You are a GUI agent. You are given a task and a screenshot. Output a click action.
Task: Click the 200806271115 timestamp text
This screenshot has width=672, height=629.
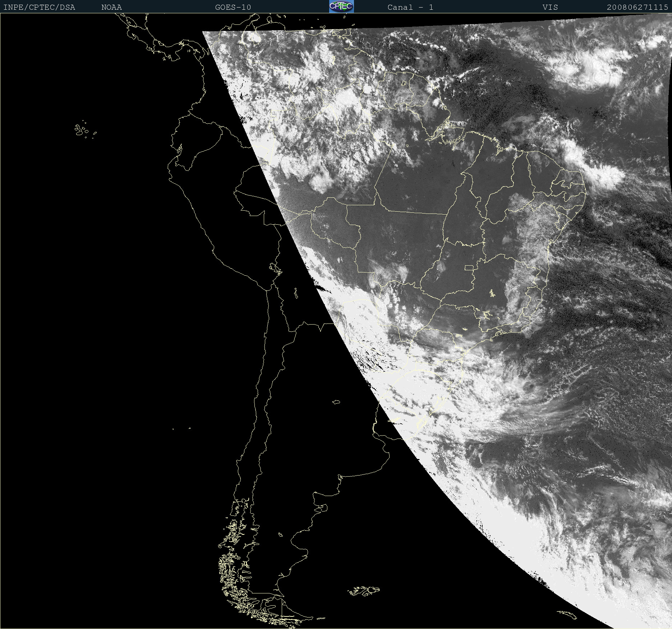(x=638, y=7)
